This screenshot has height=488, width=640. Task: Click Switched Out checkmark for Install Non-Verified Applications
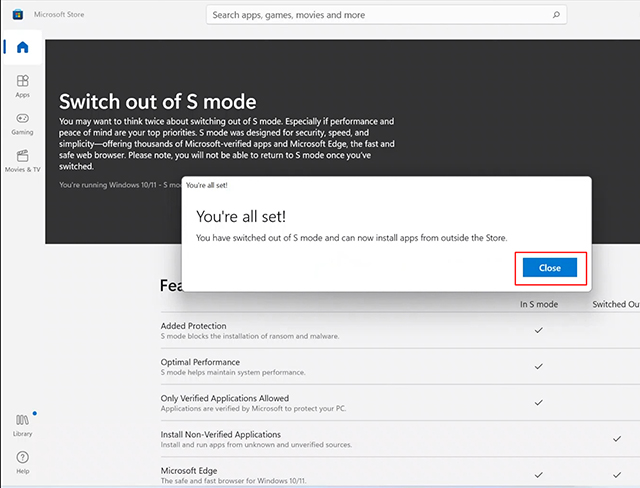pyautogui.click(x=616, y=438)
